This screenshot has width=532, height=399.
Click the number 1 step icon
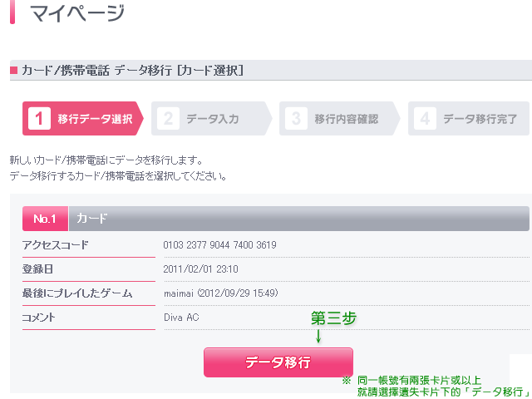tap(39, 119)
